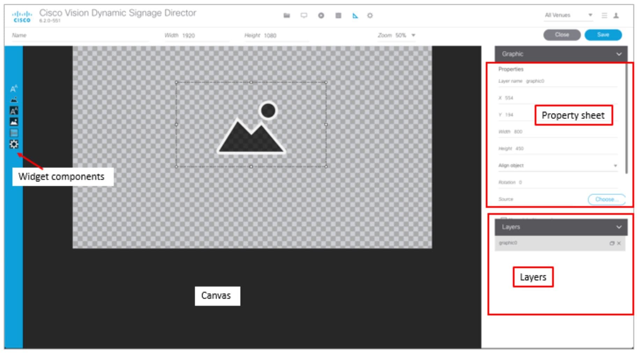
Task: Collapse the Graphic properties panel
Action: coord(620,54)
